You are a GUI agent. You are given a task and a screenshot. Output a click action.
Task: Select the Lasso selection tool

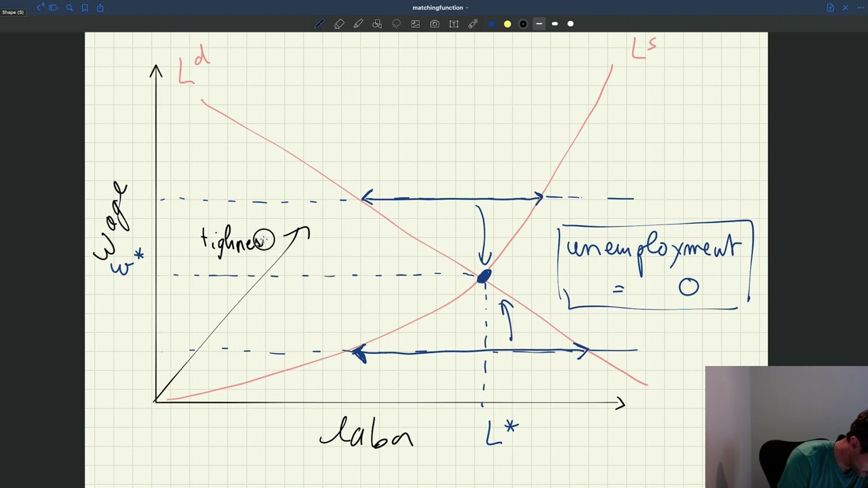[x=397, y=24]
